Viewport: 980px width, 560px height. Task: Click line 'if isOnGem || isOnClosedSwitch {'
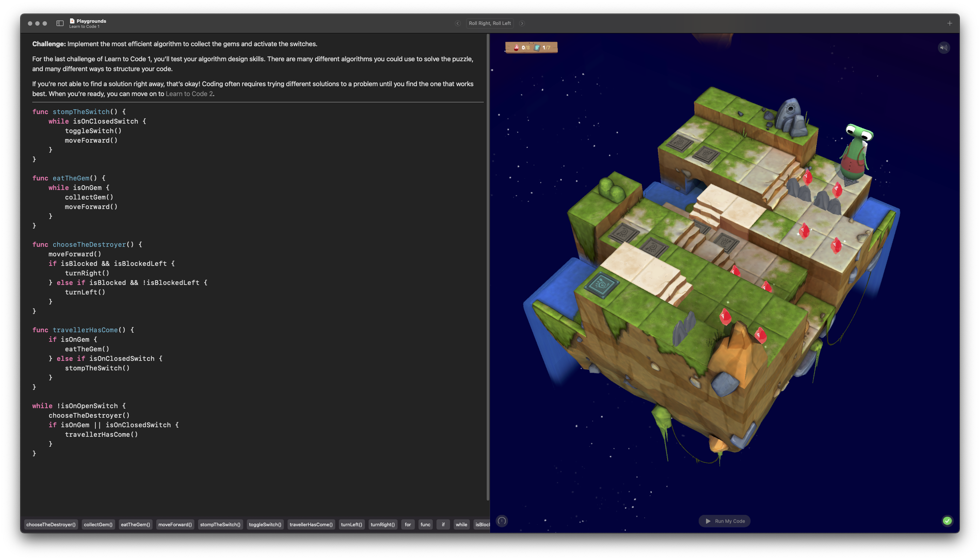tap(113, 425)
